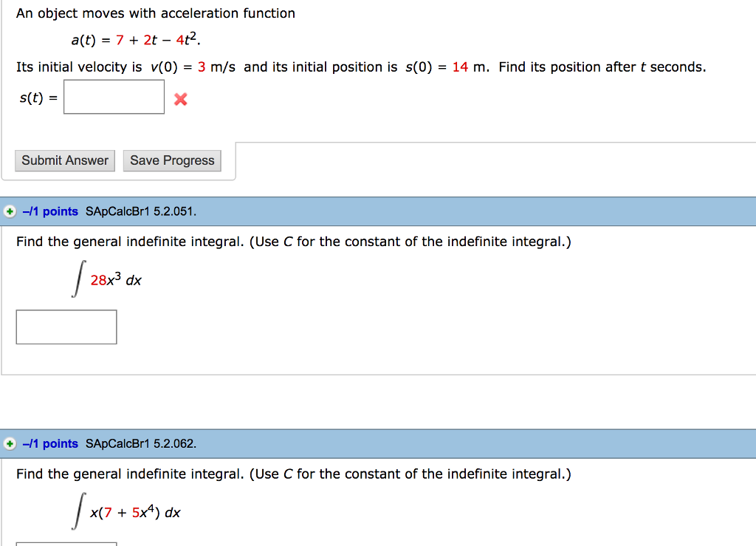The height and width of the screenshot is (546, 756).
Task: Click the 28x³ dx integral expression
Action: click(x=115, y=280)
